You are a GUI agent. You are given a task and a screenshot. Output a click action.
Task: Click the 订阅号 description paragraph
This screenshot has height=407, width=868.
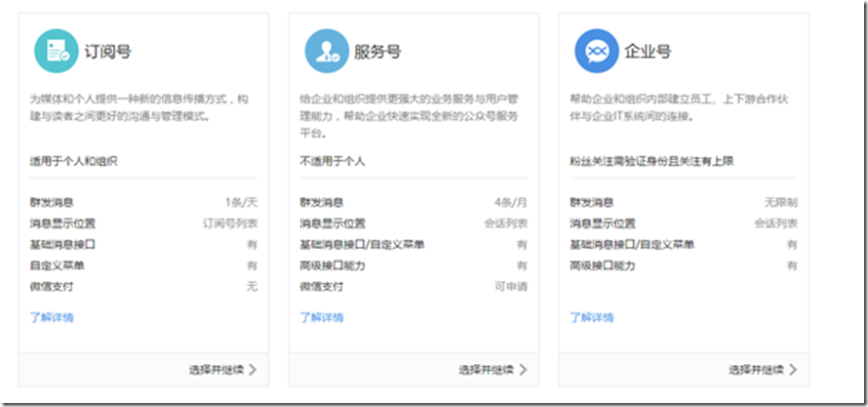coord(138,108)
